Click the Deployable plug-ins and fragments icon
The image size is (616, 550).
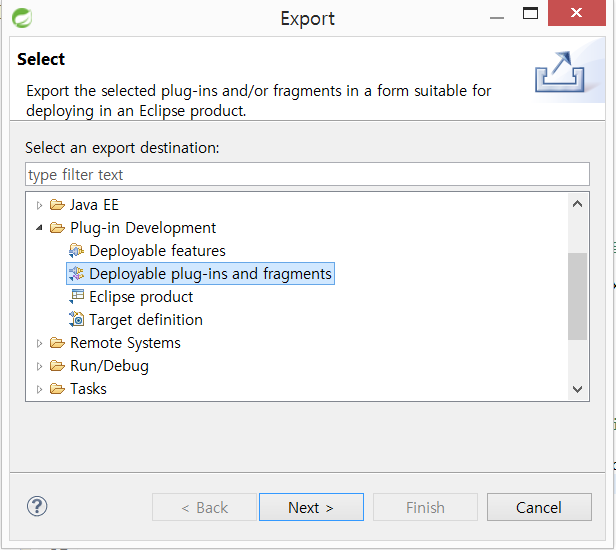click(x=76, y=274)
